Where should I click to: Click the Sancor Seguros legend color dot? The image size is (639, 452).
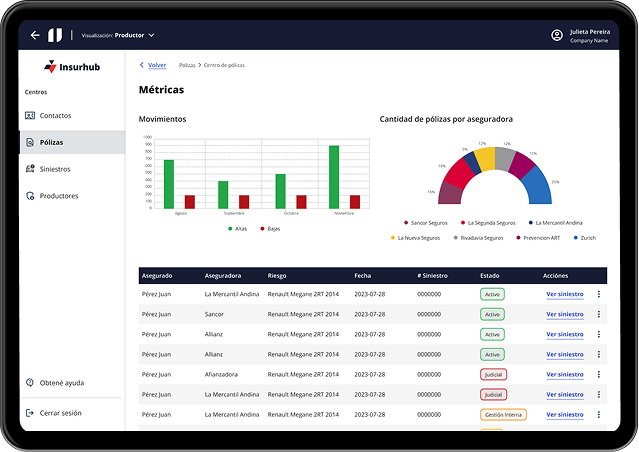[406, 223]
